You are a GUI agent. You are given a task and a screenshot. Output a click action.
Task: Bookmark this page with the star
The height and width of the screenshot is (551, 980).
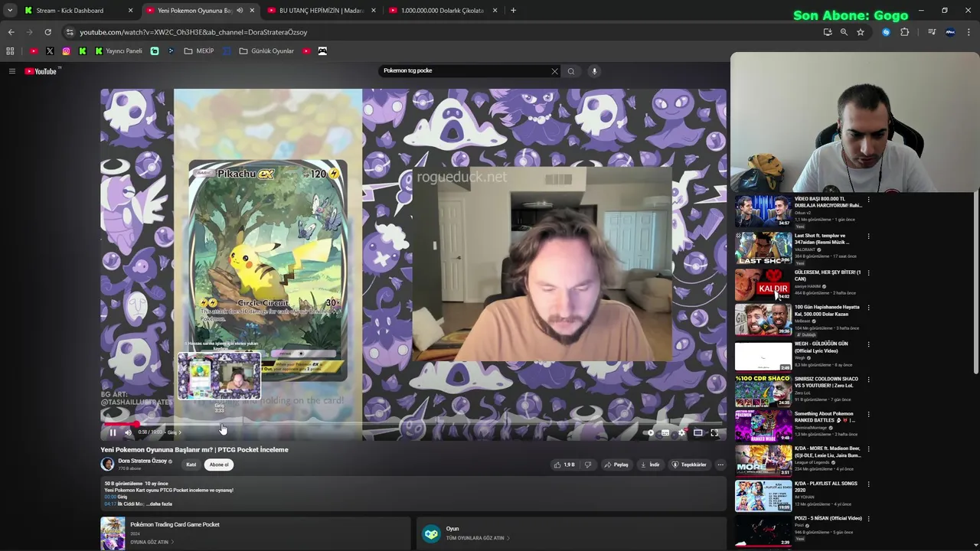[x=861, y=32]
